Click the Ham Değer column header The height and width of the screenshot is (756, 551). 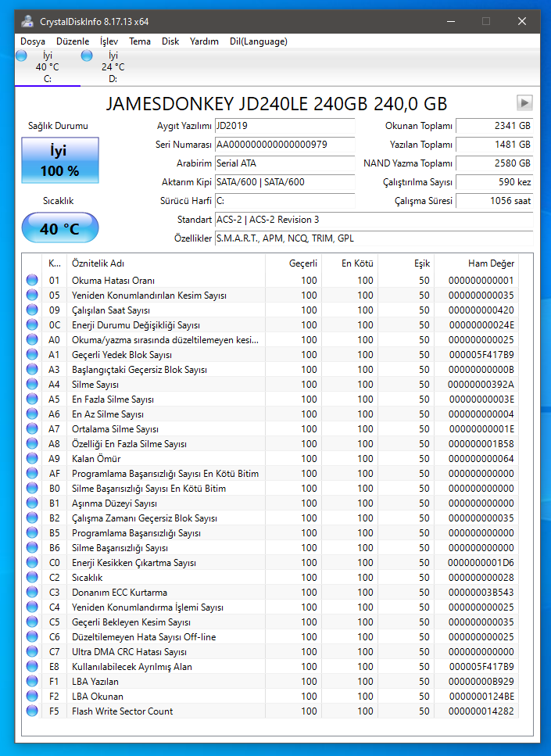(476, 263)
